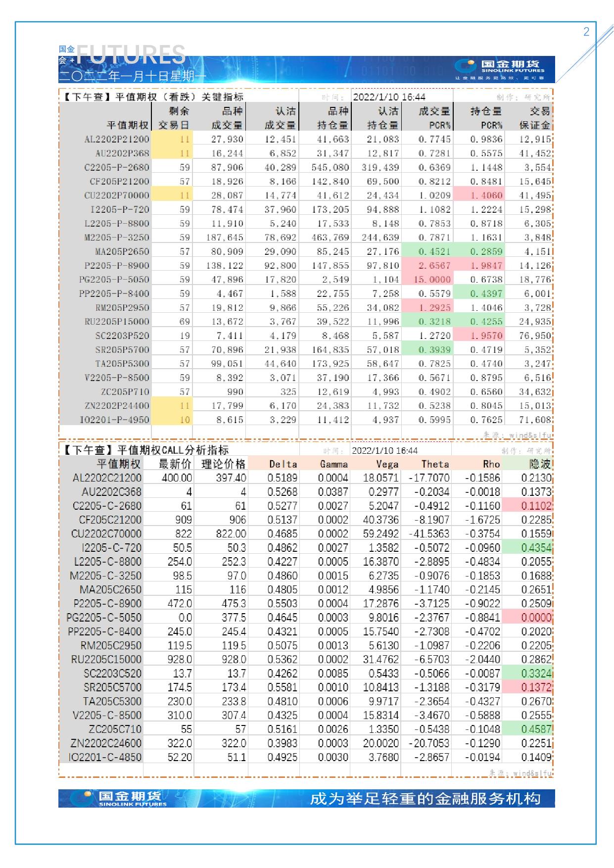Click highlighted PCR value 1.4060
This screenshot has height=868, width=614.
point(478,195)
